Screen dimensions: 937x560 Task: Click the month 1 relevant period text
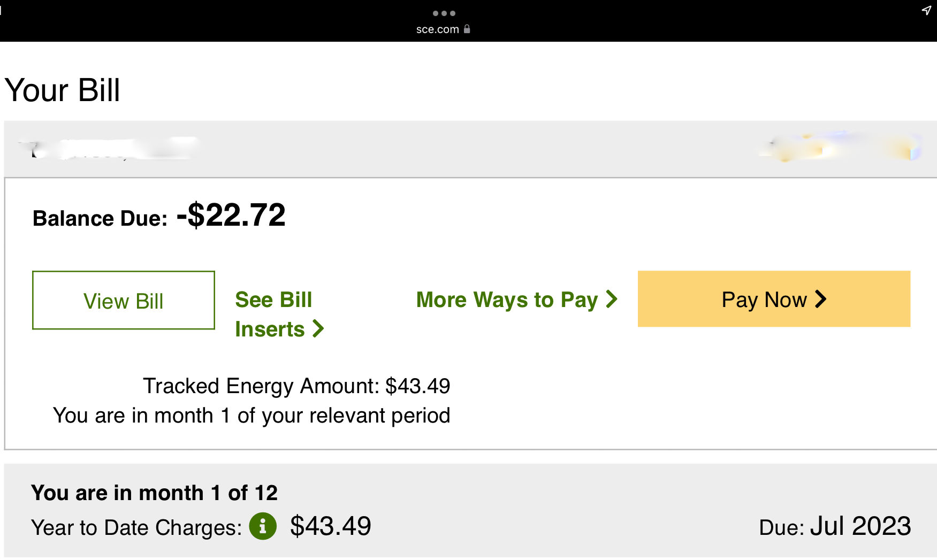[x=252, y=416]
